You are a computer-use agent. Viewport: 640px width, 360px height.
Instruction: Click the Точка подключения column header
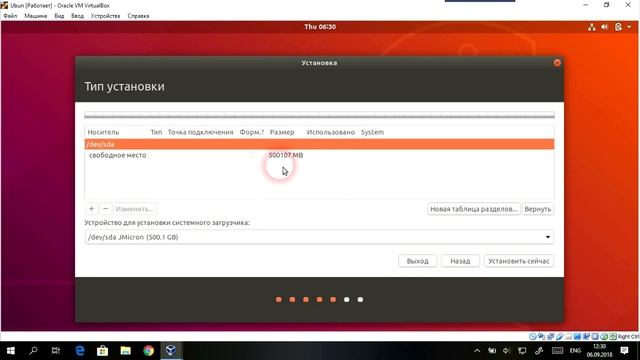[200, 132]
